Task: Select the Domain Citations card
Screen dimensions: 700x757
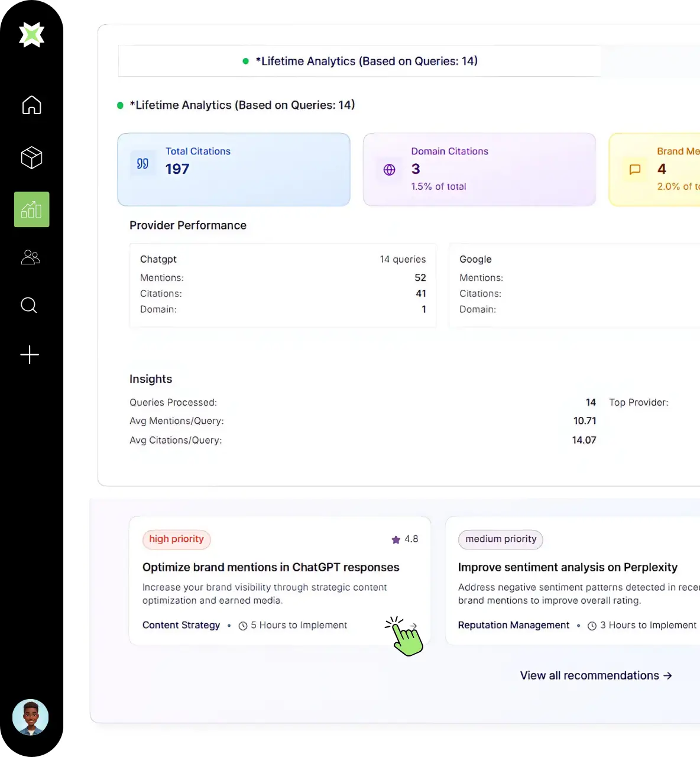Action: [479, 170]
